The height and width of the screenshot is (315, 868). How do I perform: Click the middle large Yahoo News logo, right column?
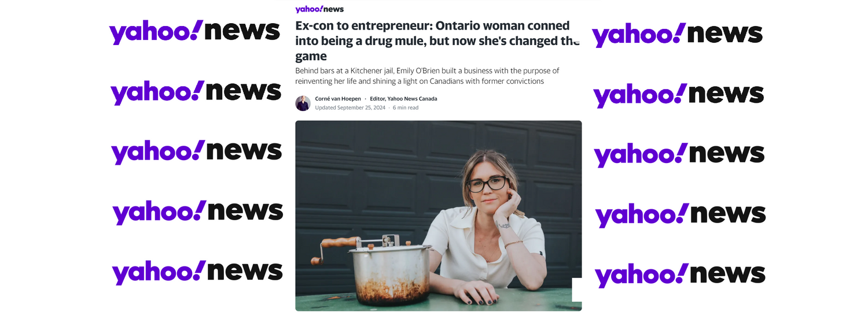coord(679,155)
